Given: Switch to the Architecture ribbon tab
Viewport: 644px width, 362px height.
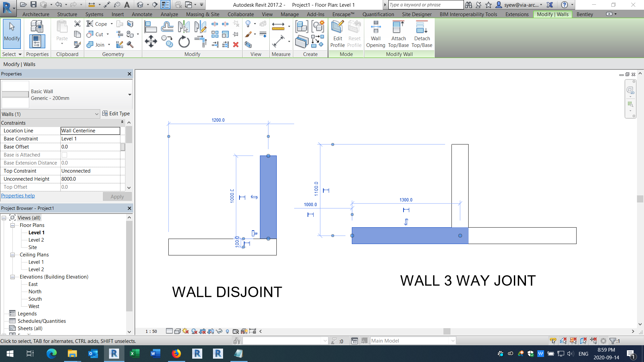Looking at the screenshot, I should pos(36,14).
